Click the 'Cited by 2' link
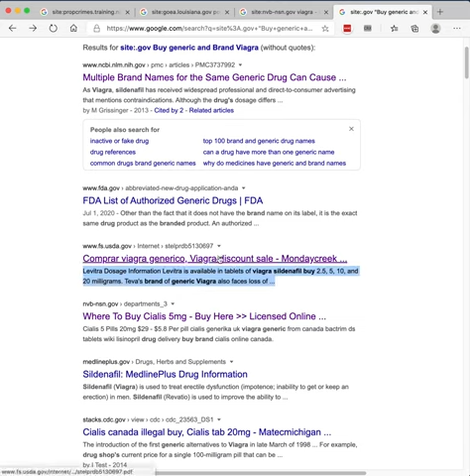 tap(169, 110)
